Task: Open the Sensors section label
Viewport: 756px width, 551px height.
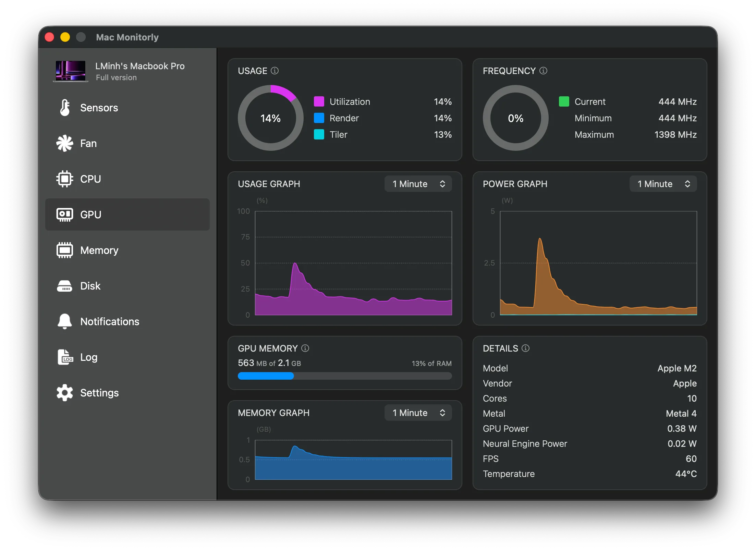Action: point(99,108)
